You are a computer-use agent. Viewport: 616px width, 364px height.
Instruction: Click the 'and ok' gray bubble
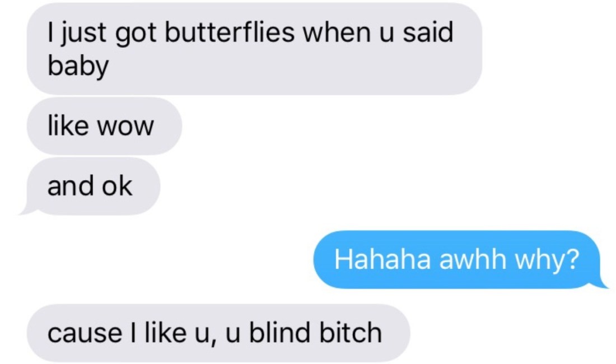pos(93,186)
